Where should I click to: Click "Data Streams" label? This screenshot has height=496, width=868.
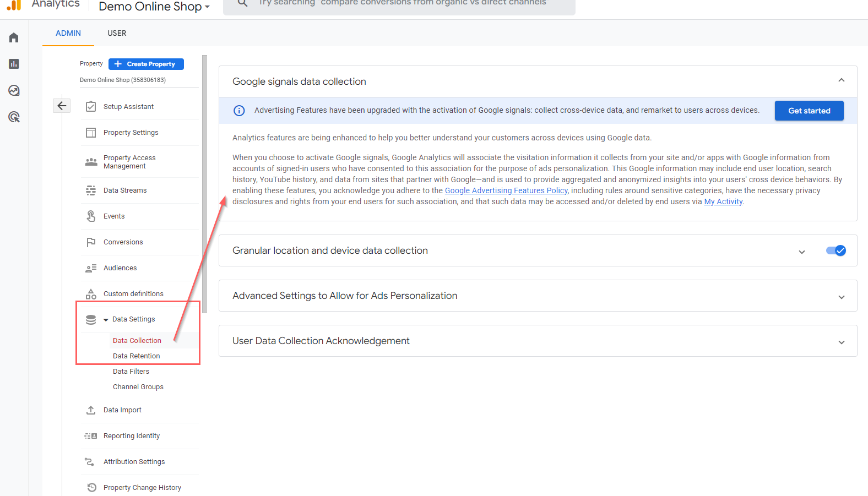point(125,190)
